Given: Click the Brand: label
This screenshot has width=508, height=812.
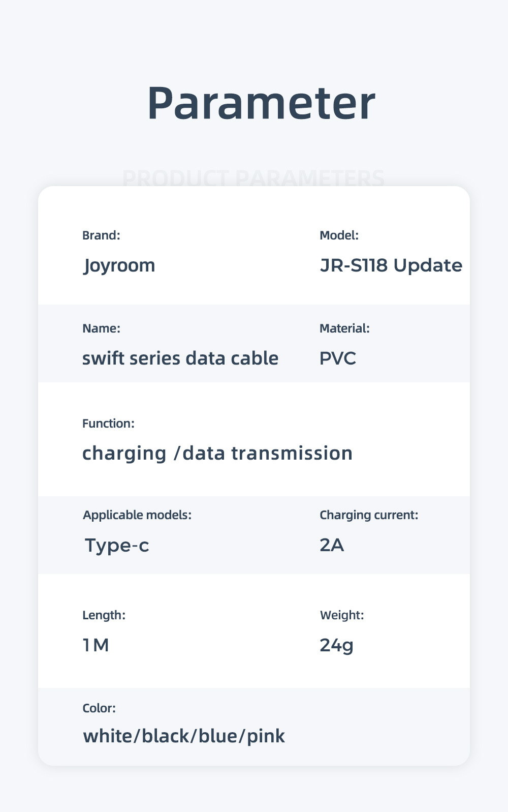Looking at the screenshot, I should coord(101,235).
